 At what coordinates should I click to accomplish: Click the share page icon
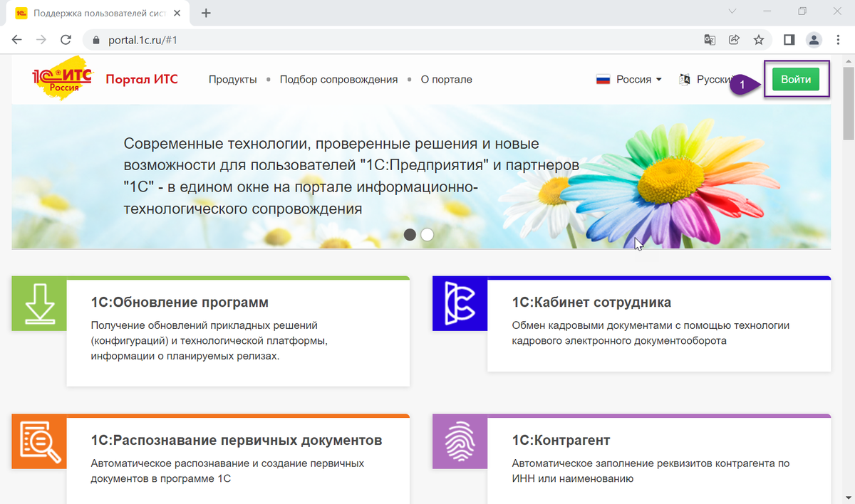734,40
